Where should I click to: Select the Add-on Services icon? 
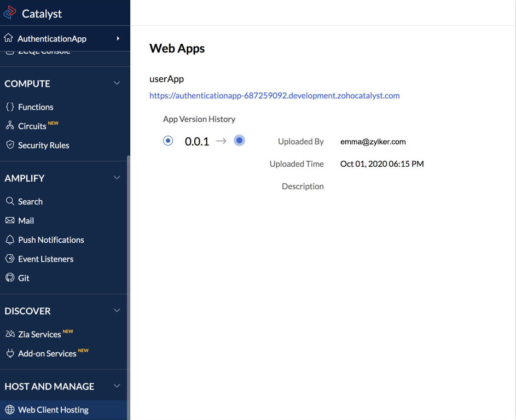(x=9, y=353)
